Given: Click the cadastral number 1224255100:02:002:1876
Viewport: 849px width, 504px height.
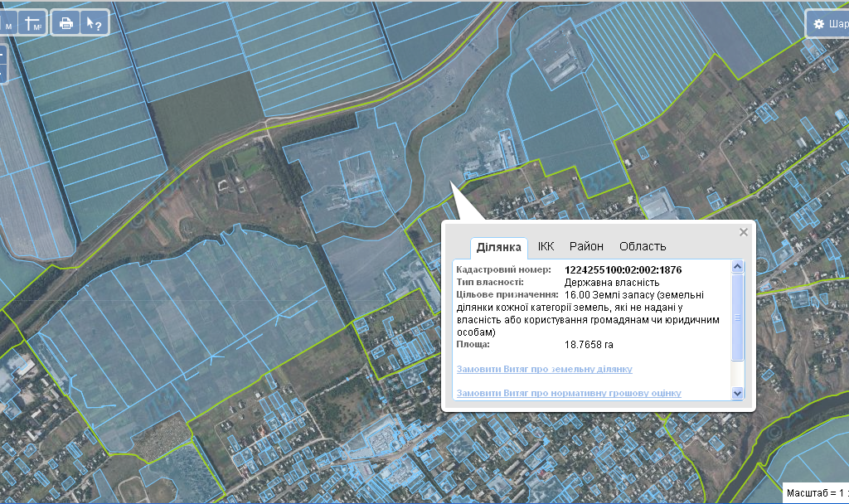Looking at the screenshot, I should click(x=623, y=269).
